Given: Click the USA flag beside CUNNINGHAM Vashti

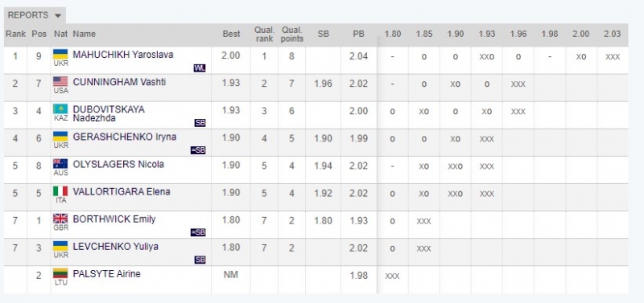Looking at the screenshot, I should coord(60,82).
